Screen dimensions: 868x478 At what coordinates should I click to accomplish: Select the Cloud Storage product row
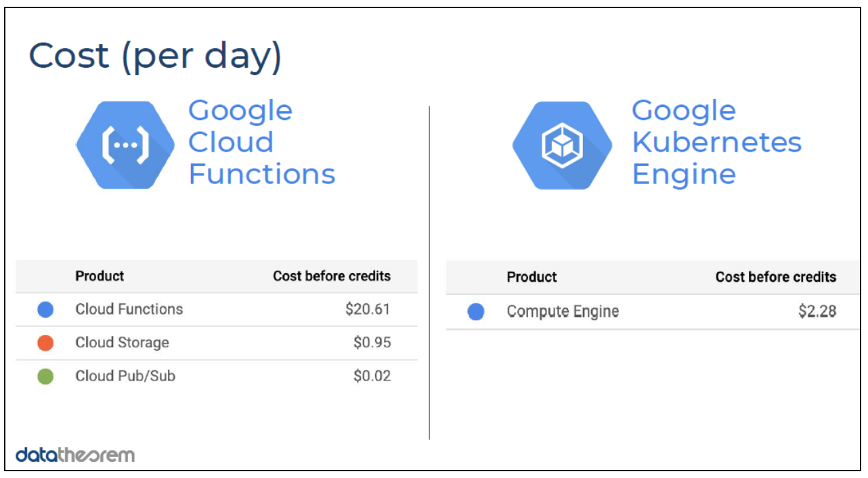tap(217, 343)
